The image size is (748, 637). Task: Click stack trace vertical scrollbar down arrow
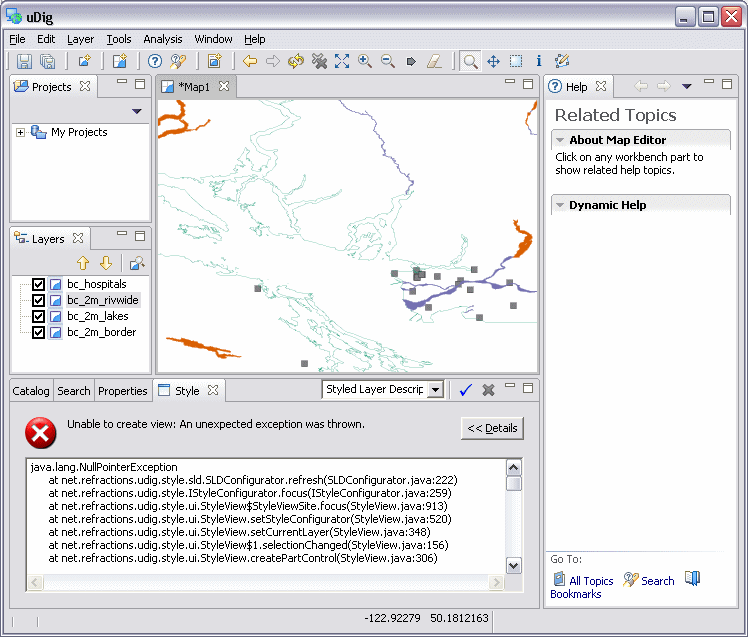[x=514, y=565]
